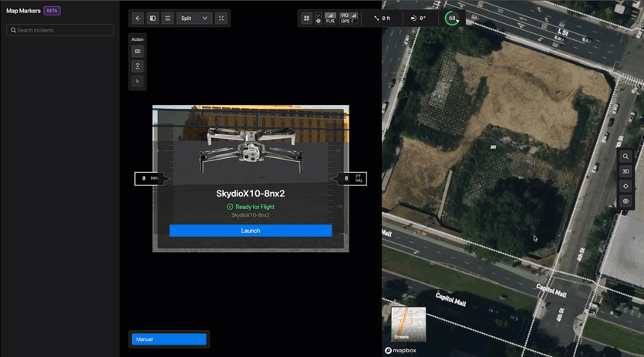Screen dimensions: 644x357
Task: View the FUS signal strength indicator
Action: coord(330,18)
